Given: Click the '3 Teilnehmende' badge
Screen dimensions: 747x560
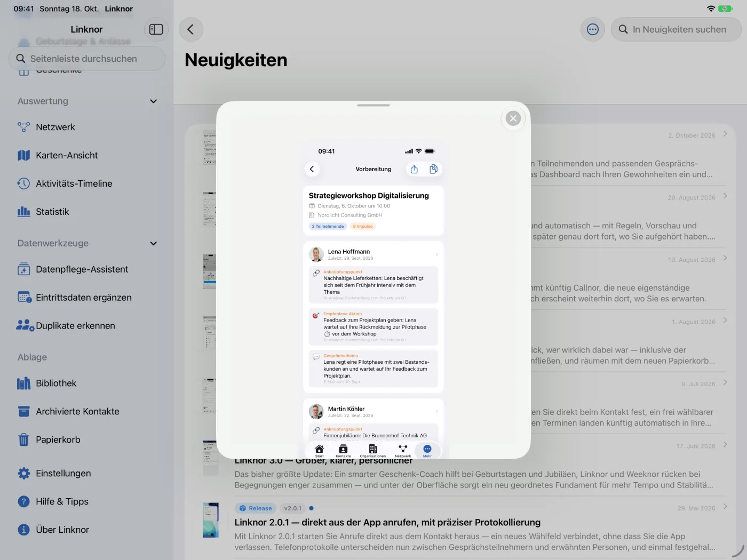Looking at the screenshot, I should pos(328,227).
